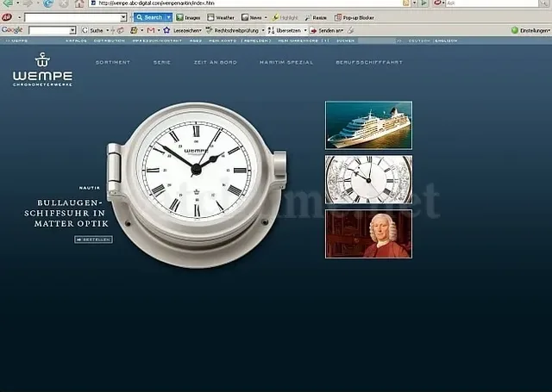This screenshot has width=552, height=392.
Task: Open the Sortiment menu
Action: pyautogui.click(x=113, y=62)
